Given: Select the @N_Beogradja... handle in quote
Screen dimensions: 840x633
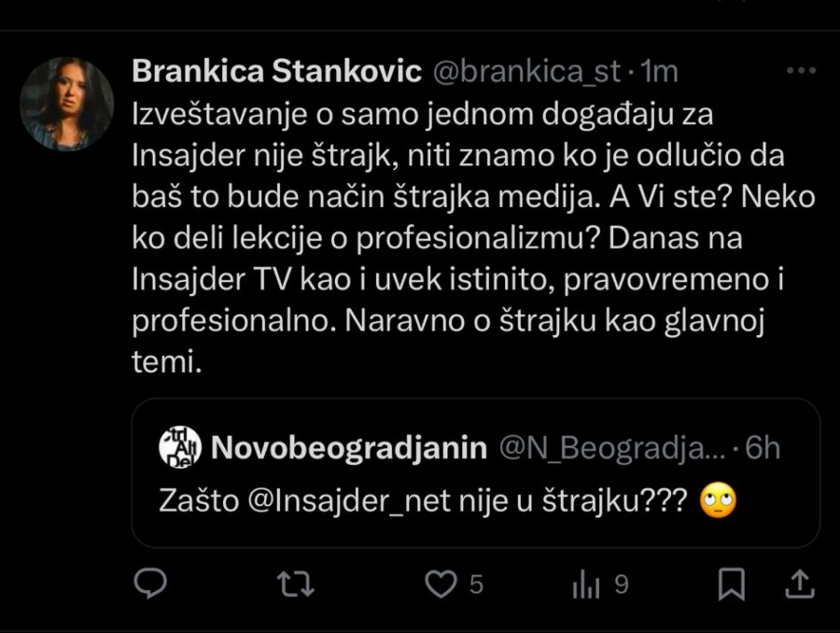Looking at the screenshot, I should [x=611, y=448].
